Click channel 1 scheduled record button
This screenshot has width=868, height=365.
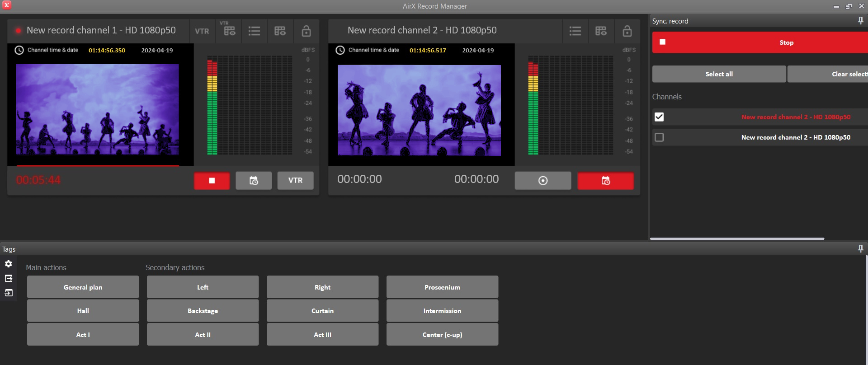coord(254,181)
